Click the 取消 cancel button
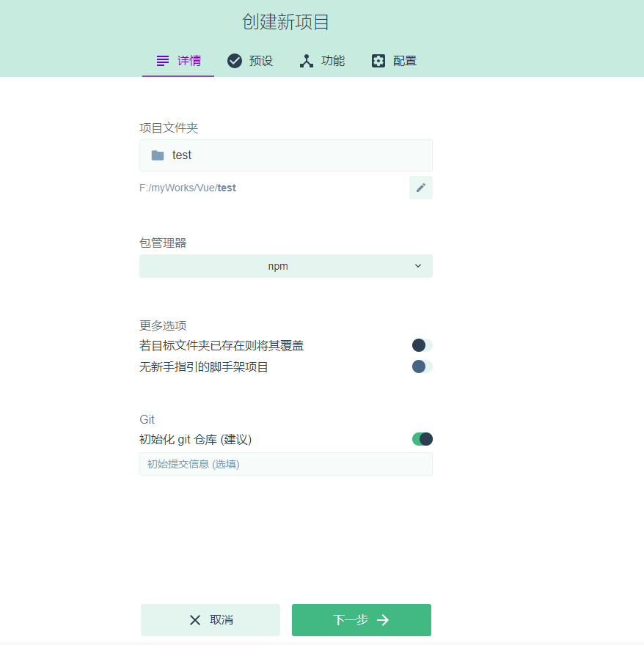Viewport: 644px width, 645px height. (x=211, y=620)
